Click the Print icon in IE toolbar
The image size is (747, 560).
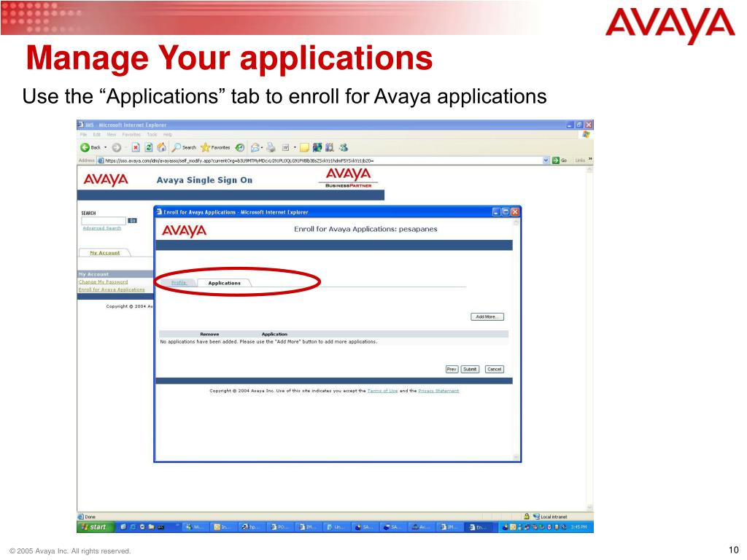[271, 147]
